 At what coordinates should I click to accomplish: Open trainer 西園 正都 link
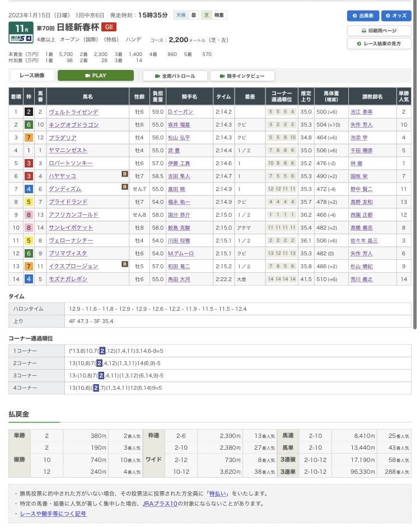point(362,214)
